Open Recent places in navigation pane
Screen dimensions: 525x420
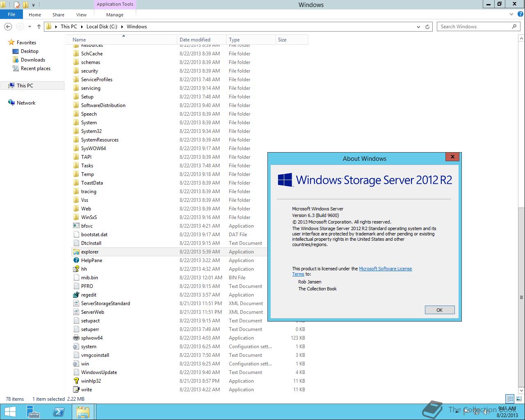pos(36,68)
